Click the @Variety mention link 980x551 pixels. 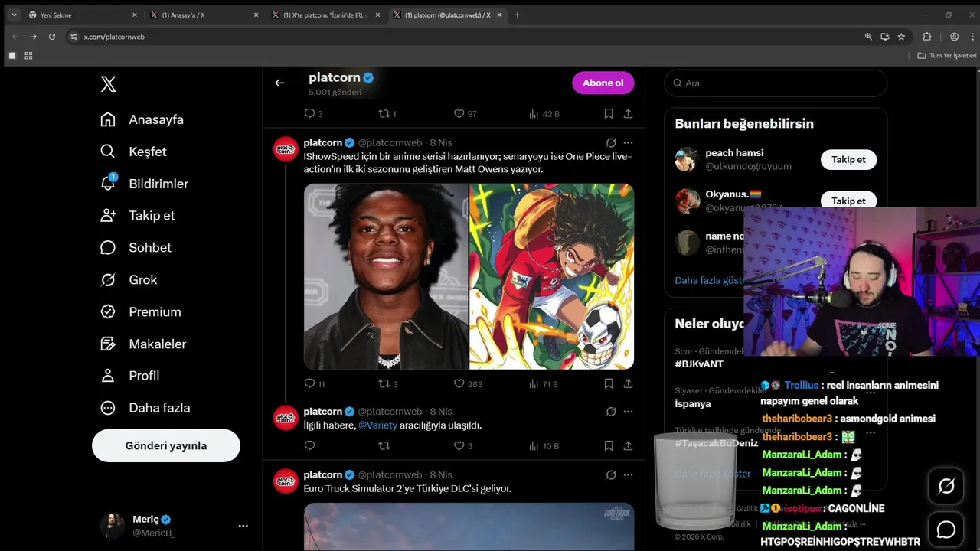tap(378, 425)
